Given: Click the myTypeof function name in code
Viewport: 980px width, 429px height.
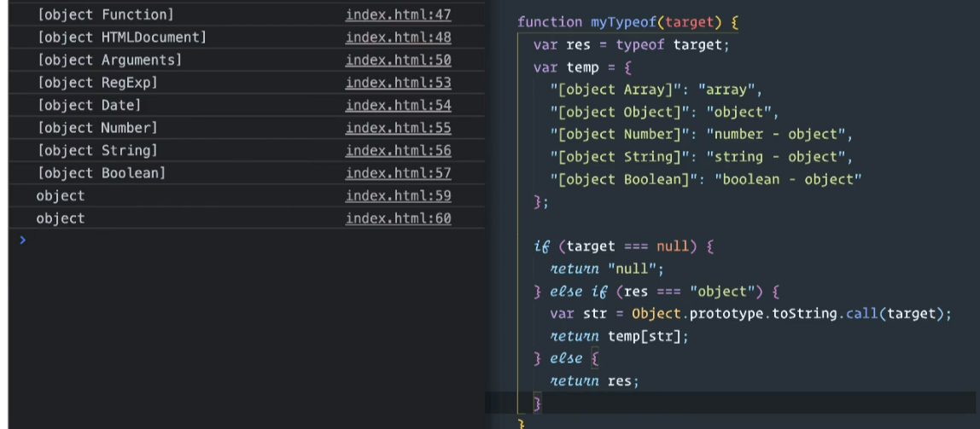Looking at the screenshot, I should click(624, 22).
